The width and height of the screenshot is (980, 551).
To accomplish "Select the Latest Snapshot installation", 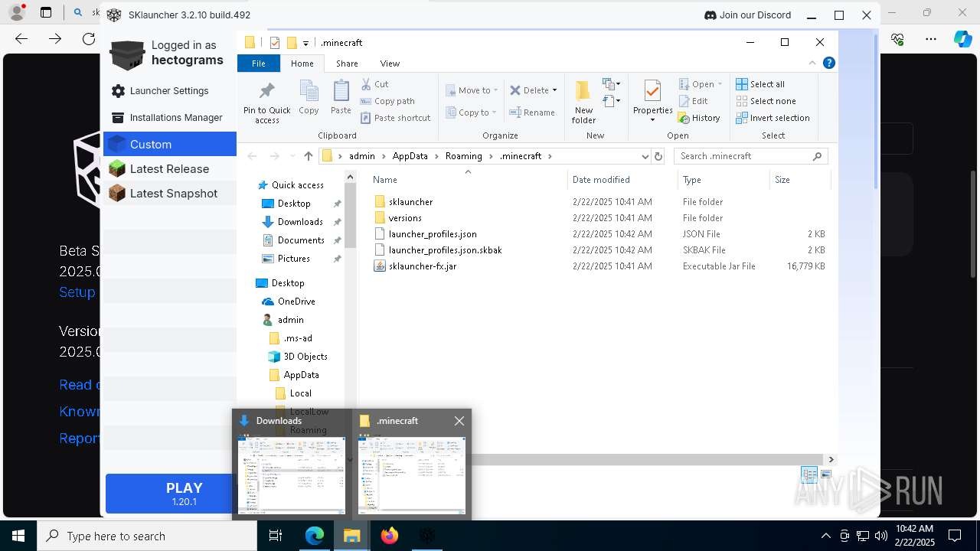I will tap(169, 194).
